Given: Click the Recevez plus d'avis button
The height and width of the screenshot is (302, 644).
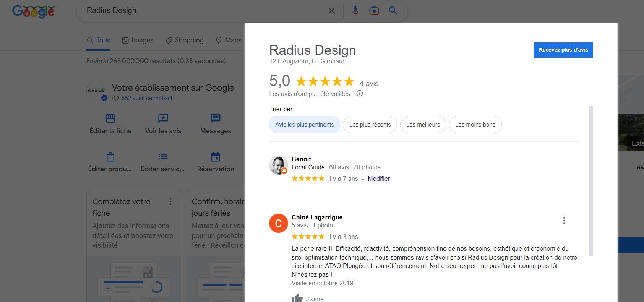Looking at the screenshot, I should click(563, 50).
